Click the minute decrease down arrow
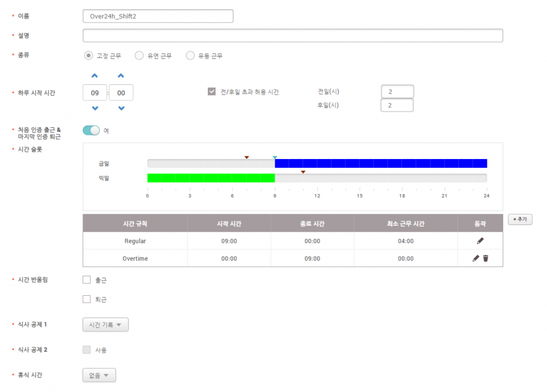 [x=121, y=108]
